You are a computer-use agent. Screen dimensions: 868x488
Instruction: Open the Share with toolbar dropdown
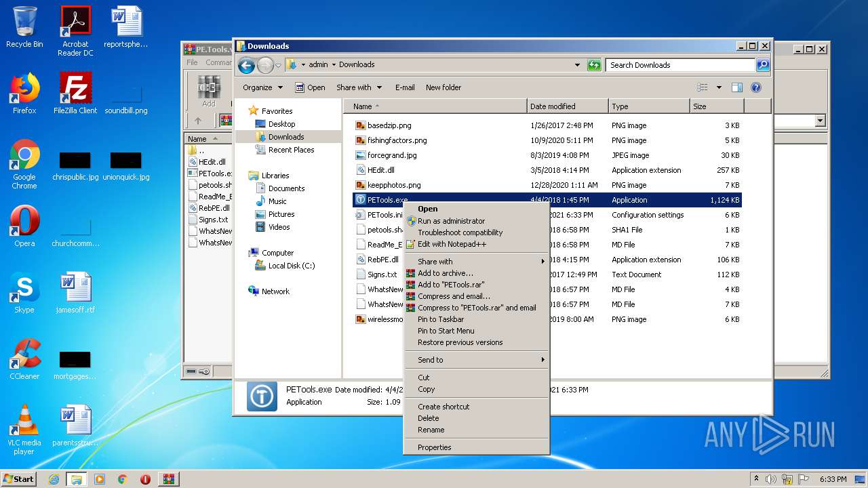359,87
